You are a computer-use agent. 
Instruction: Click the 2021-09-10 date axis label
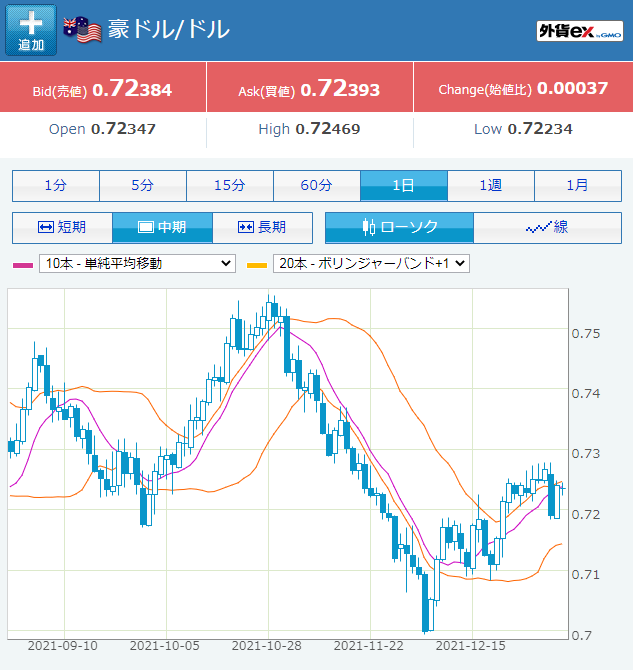[x=62, y=646]
